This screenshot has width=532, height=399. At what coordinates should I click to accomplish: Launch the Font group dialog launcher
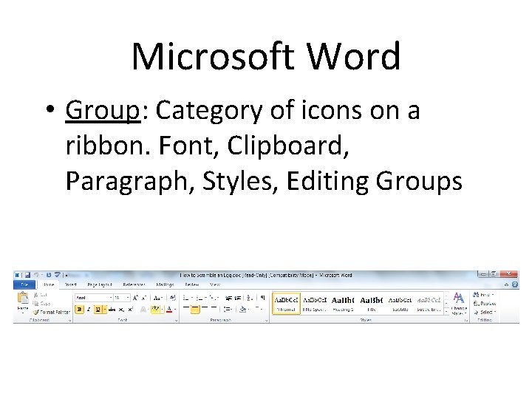click(177, 320)
